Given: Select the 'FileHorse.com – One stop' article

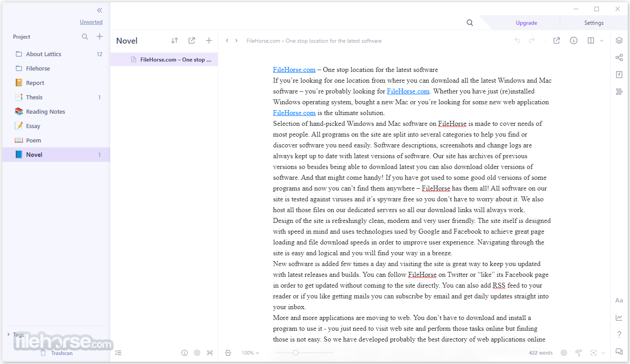Looking at the screenshot, I should 164,59.
